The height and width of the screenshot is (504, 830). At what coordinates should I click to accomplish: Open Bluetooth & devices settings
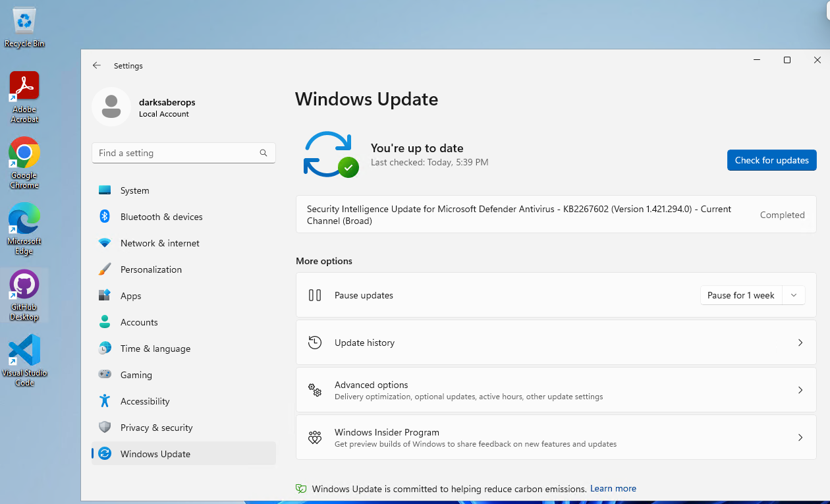click(x=105, y=216)
